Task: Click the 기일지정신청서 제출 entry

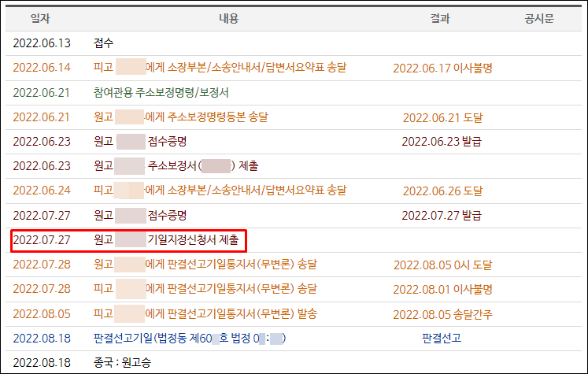Action: (x=166, y=239)
